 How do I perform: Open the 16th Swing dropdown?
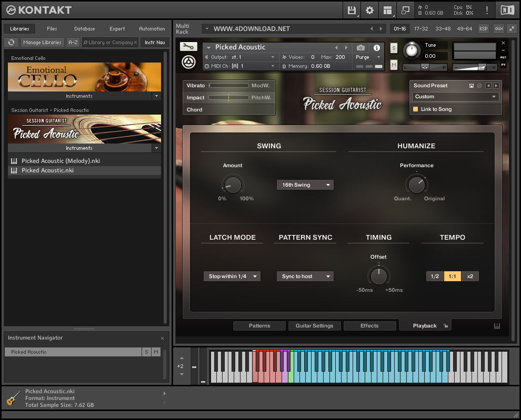tap(305, 185)
